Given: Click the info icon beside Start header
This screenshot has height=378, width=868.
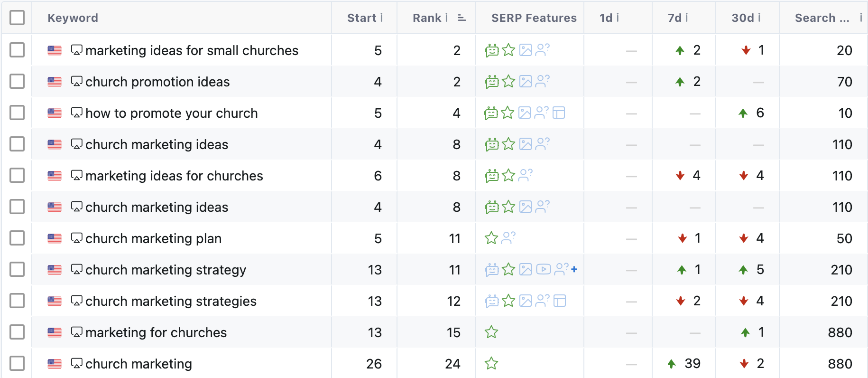Looking at the screenshot, I should click(381, 18).
